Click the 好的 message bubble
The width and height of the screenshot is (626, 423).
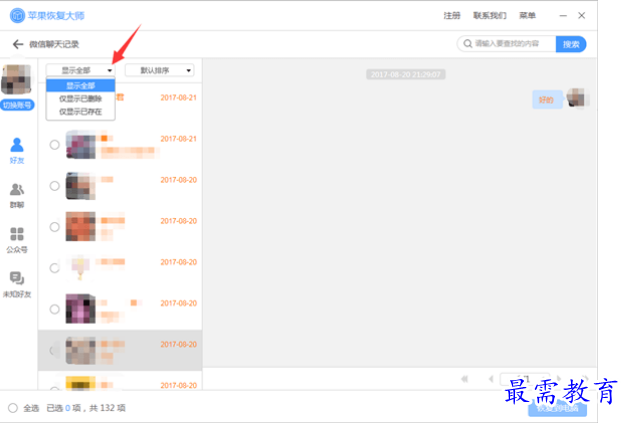tap(547, 99)
